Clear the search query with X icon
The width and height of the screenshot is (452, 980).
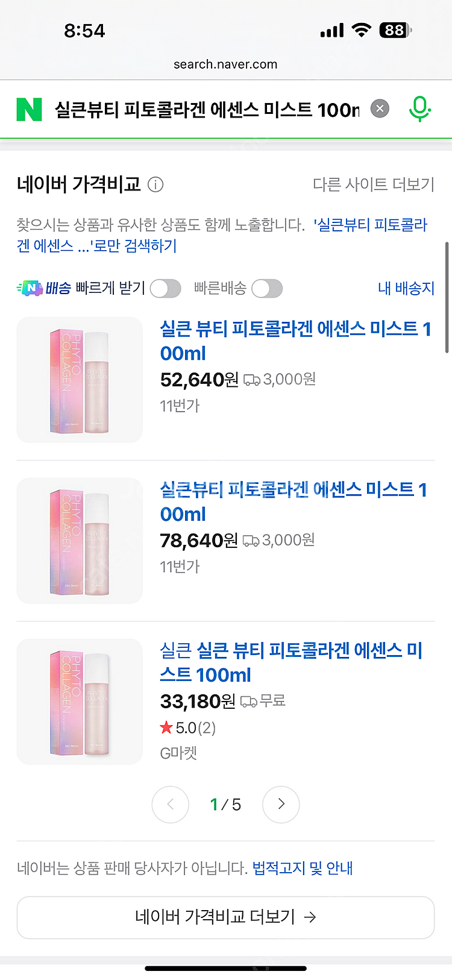[380, 109]
